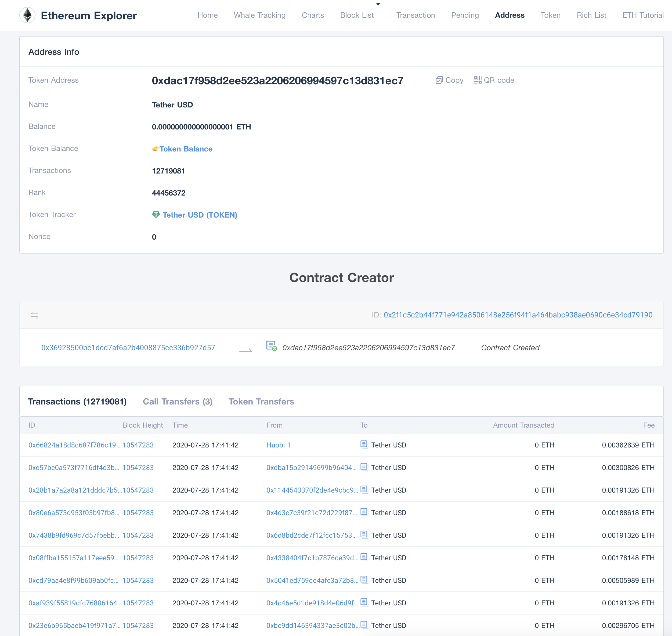This screenshot has width=672, height=636.
Task: Click the verified contract icon beside created address
Action: pyautogui.click(x=272, y=346)
